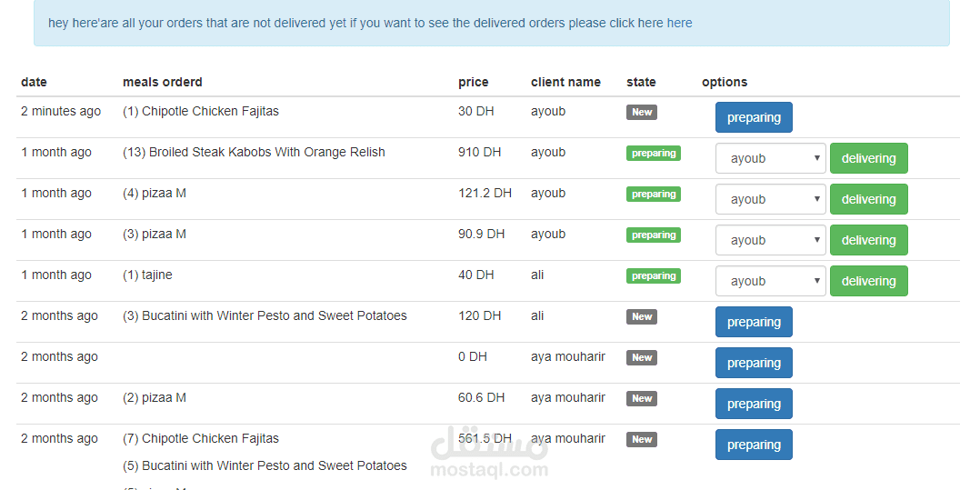This screenshot has width=980, height=490.
Task: Click delivering button for ali's tajine order
Action: (x=868, y=281)
